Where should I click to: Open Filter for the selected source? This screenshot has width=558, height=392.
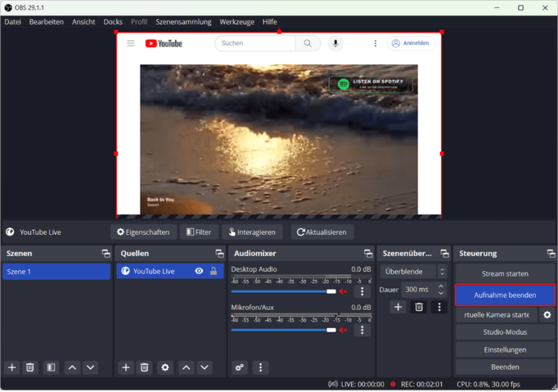pos(199,232)
